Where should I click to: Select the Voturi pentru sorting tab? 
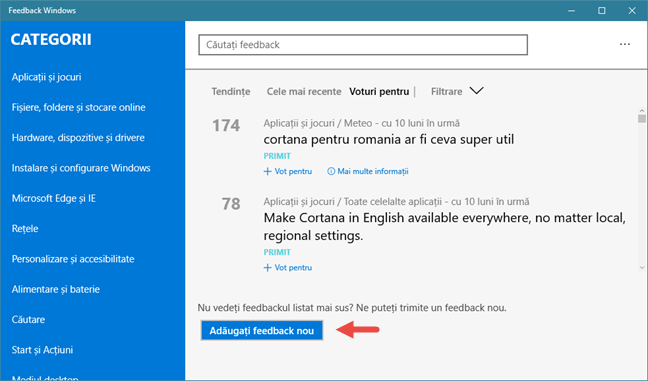pyautogui.click(x=379, y=91)
